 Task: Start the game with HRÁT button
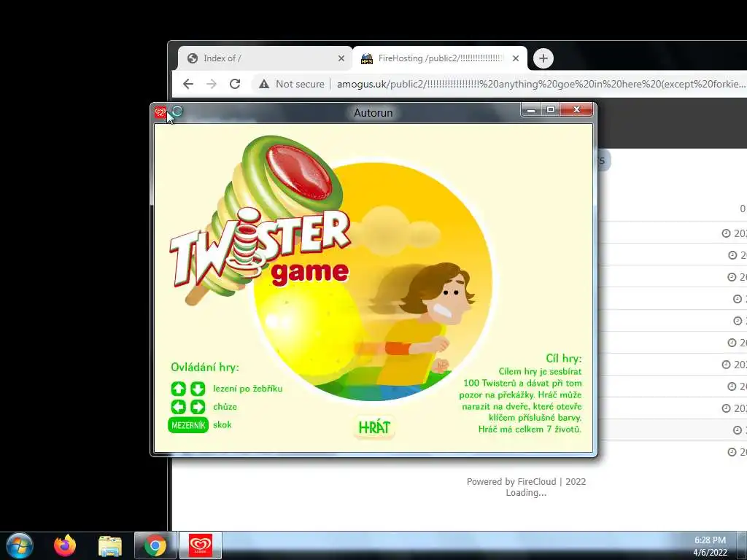click(x=374, y=427)
